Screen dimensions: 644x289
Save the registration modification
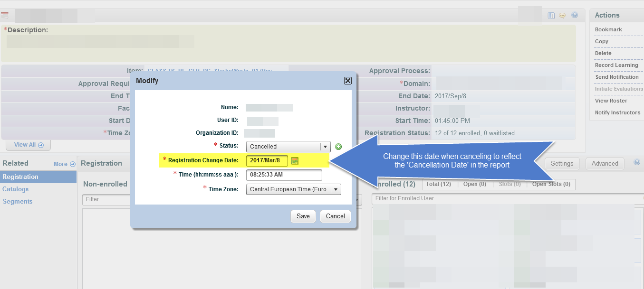pos(303,216)
